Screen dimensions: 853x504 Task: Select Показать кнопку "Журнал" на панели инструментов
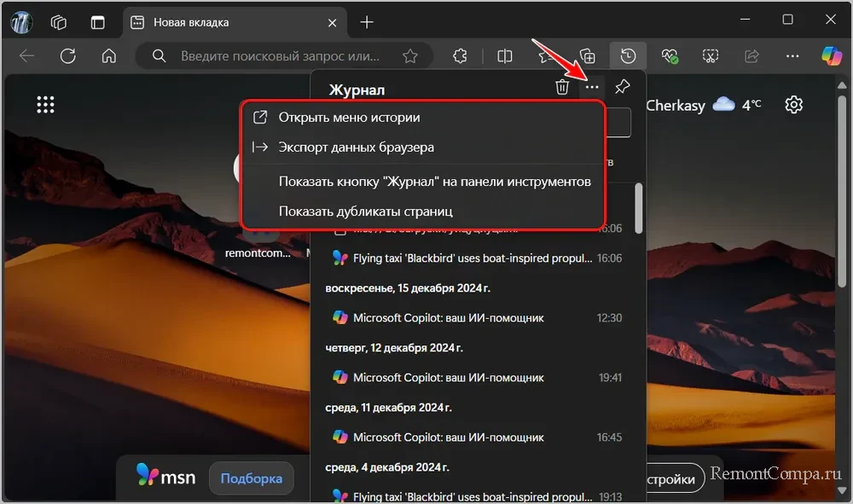pyautogui.click(x=423, y=182)
